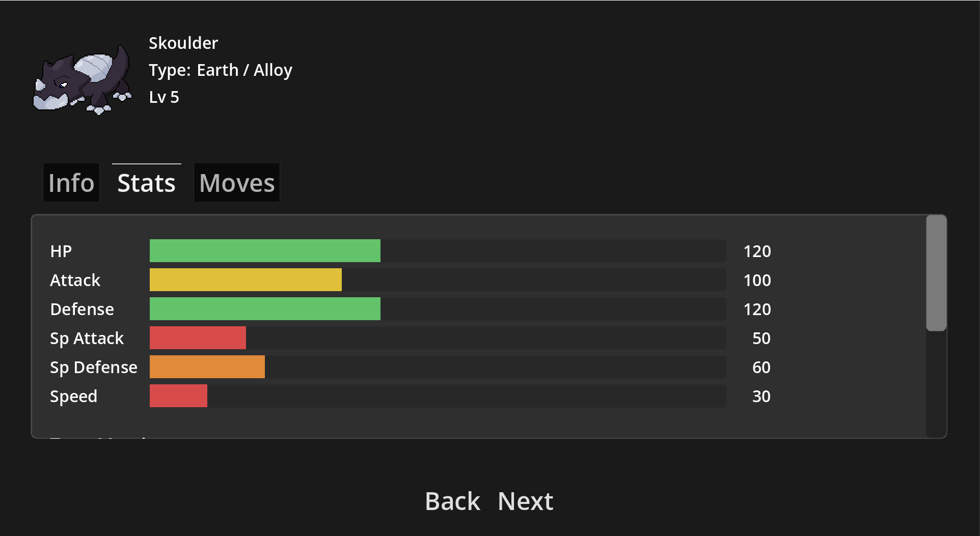Click the green HP stat bar
Viewport: 980px width, 536px height.
pyautogui.click(x=265, y=251)
